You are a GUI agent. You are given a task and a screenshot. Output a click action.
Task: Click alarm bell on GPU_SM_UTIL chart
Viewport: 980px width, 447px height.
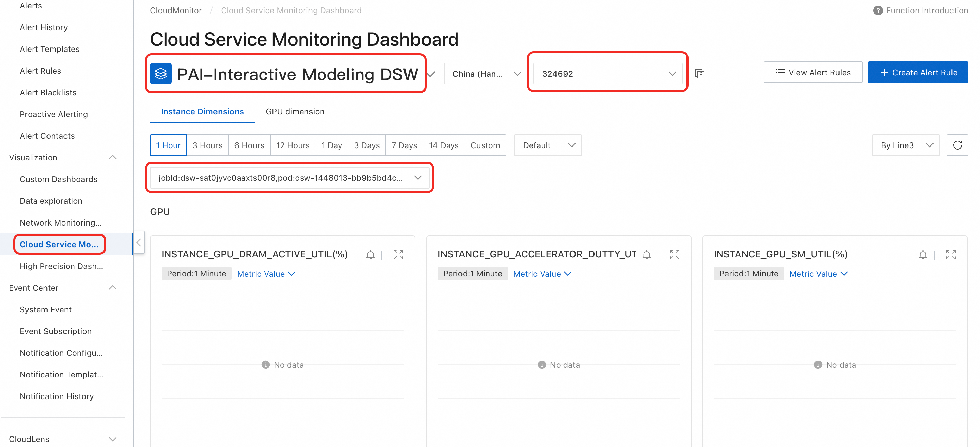coord(923,255)
